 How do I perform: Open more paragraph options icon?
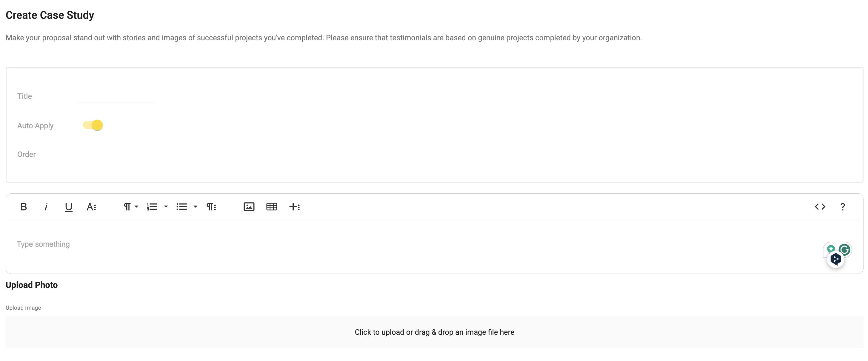[x=211, y=206]
